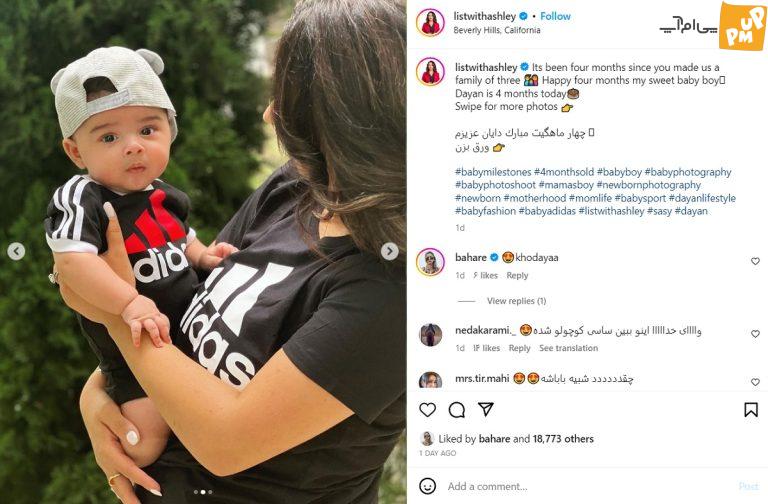Open the emoji picker smiley icon
The width and height of the screenshot is (768, 504).
point(428,486)
